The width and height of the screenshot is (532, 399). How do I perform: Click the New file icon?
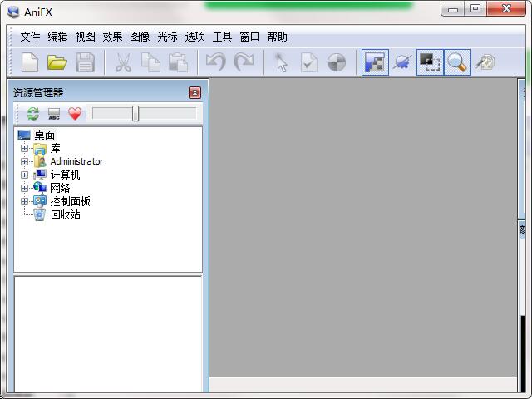click(x=30, y=62)
